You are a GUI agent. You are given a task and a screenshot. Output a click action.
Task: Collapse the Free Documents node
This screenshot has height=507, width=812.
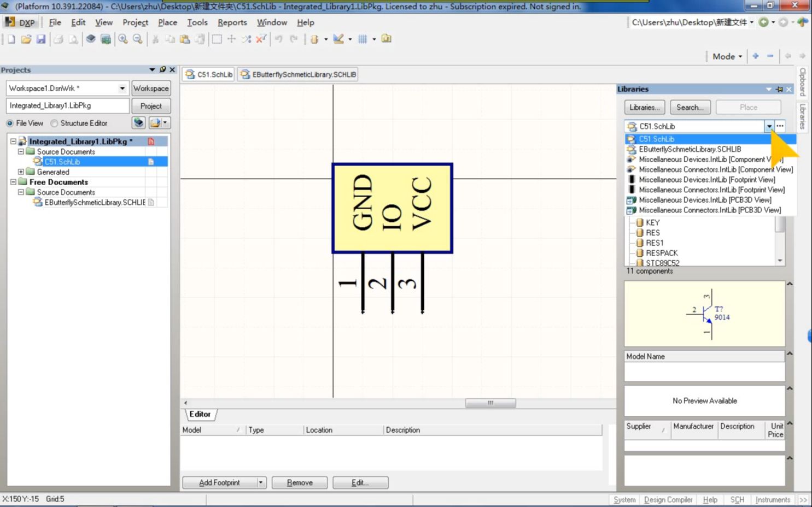click(x=13, y=182)
